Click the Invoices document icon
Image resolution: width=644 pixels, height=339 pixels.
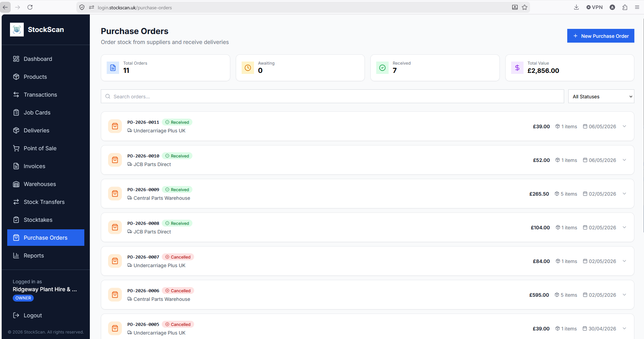tap(16, 166)
